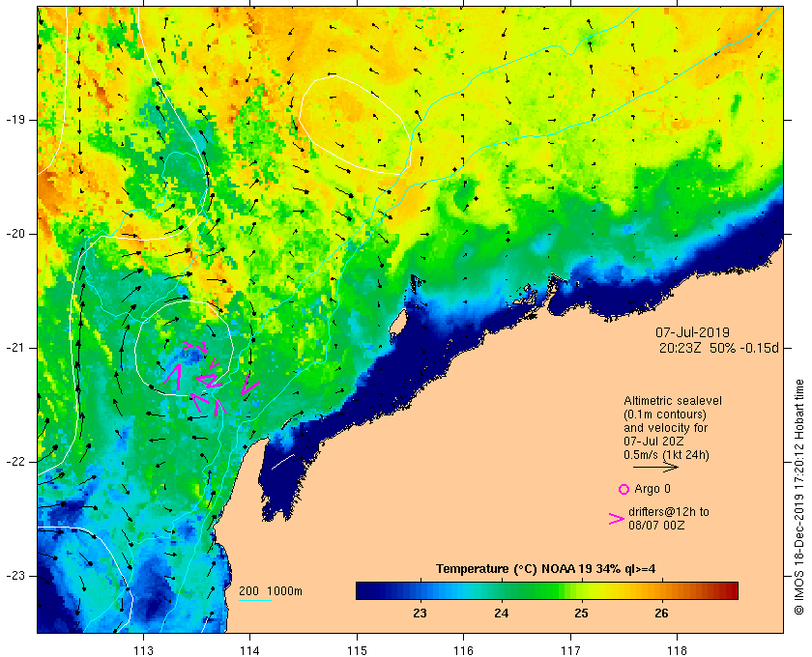
Task: Click longitude label 116
Action: coord(463,650)
